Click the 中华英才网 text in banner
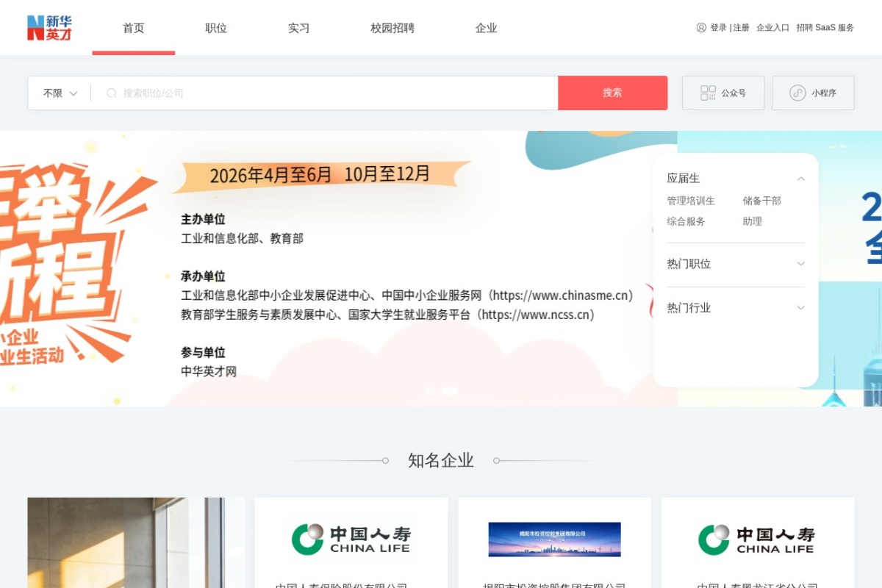Screen dimensions: 882x588 tap(209, 371)
